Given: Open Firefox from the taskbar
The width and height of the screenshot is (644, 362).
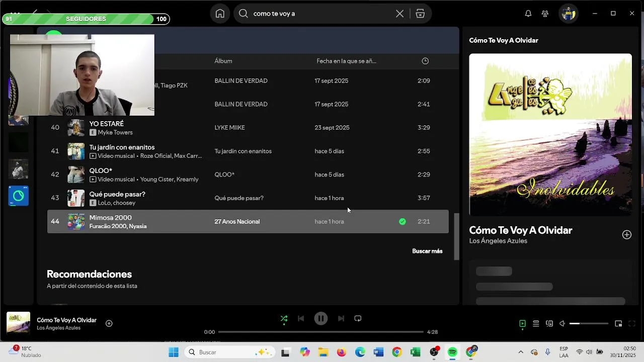Looking at the screenshot, I should point(342,352).
